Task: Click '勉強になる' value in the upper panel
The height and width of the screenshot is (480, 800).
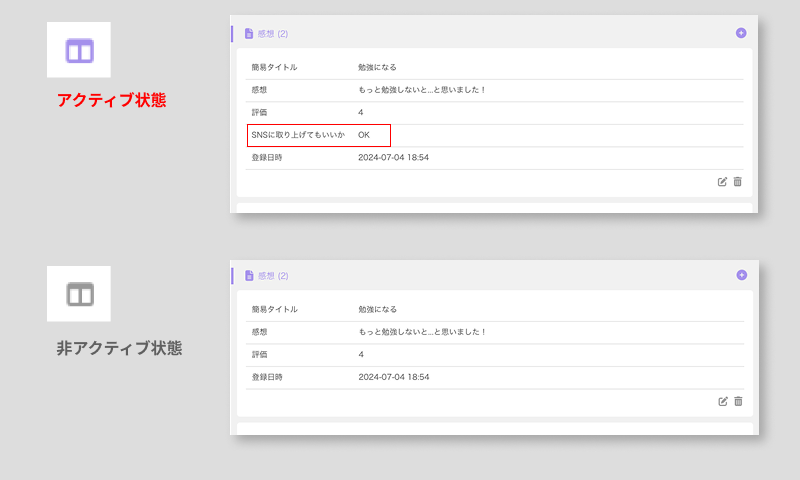Action: click(x=377, y=67)
